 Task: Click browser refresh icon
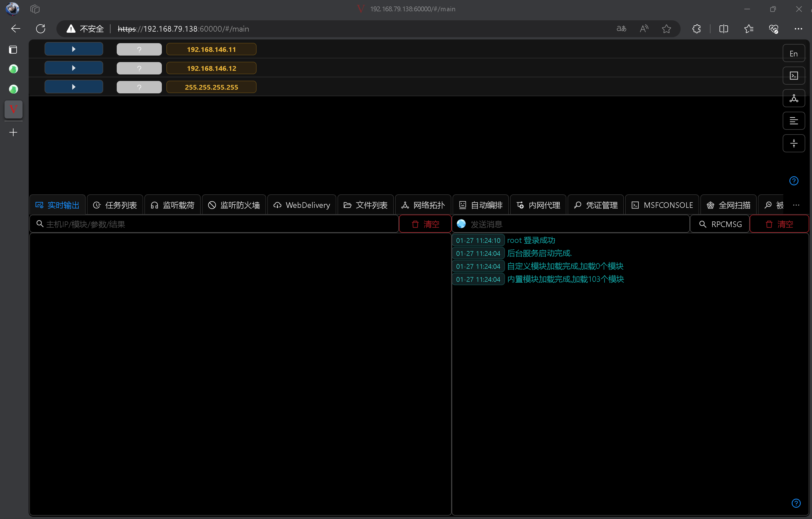(41, 29)
